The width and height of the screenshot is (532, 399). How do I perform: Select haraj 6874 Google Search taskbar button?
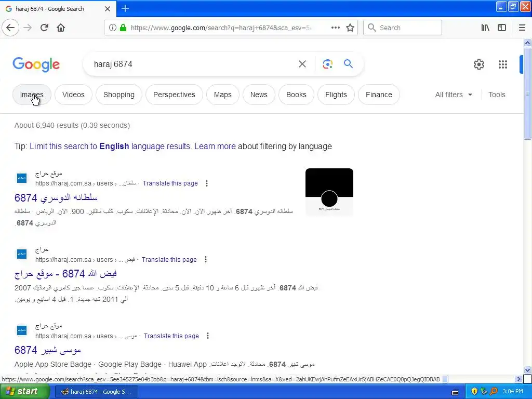(97, 392)
